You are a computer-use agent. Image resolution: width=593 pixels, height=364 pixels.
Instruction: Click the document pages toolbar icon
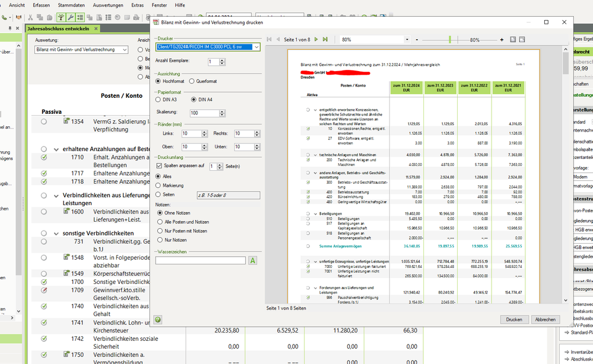click(x=99, y=17)
